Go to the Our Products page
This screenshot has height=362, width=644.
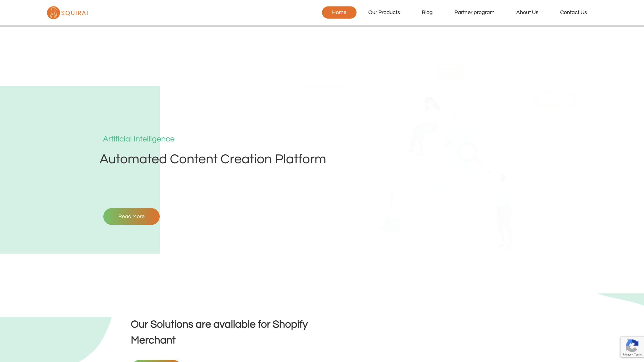click(384, 13)
